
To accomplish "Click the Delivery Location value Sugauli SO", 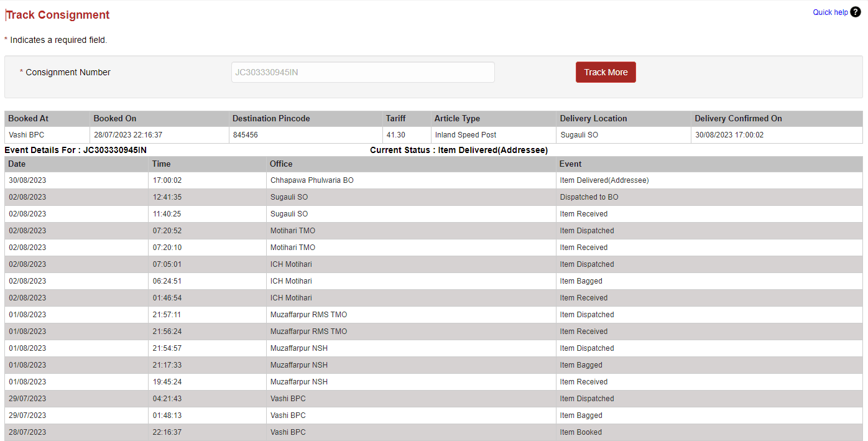I will point(579,135).
